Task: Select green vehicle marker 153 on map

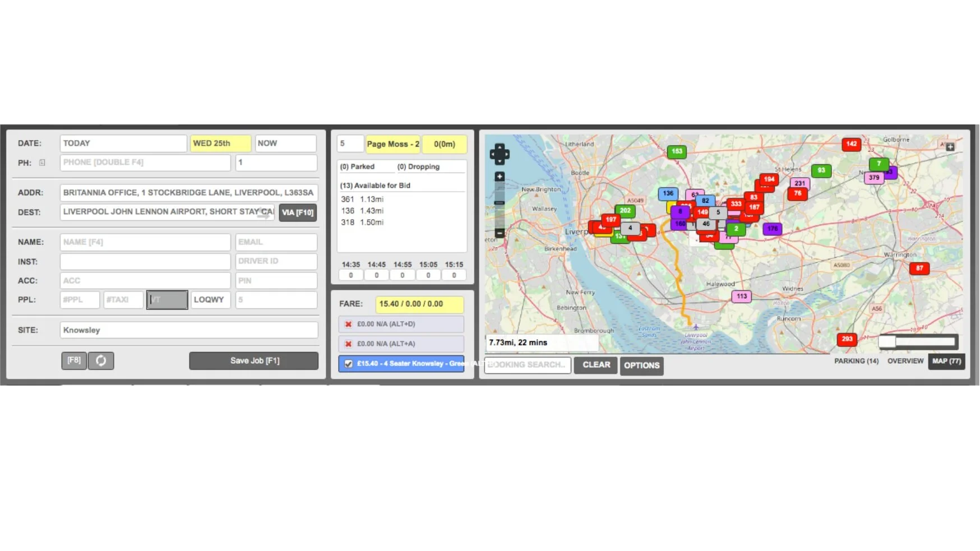Action: point(677,151)
